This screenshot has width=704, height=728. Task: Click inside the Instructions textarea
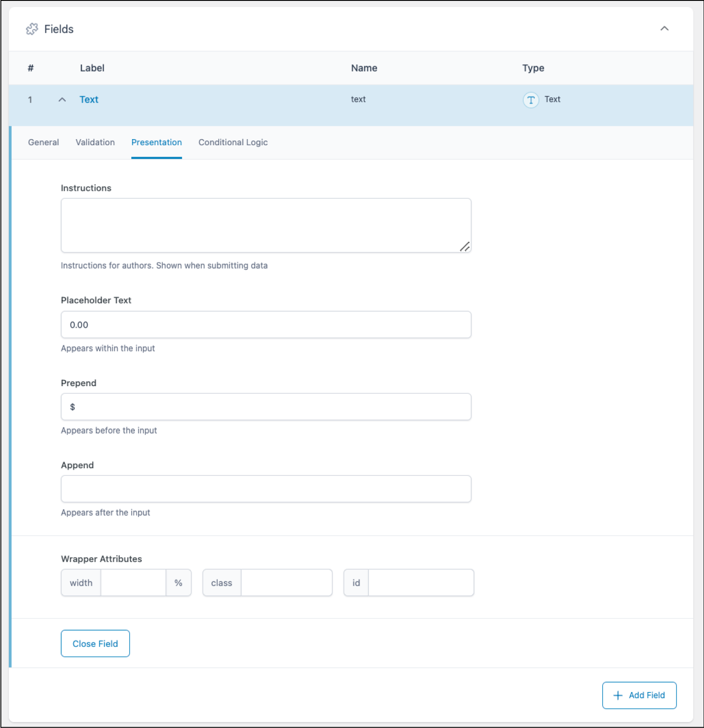click(x=266, y=224)
